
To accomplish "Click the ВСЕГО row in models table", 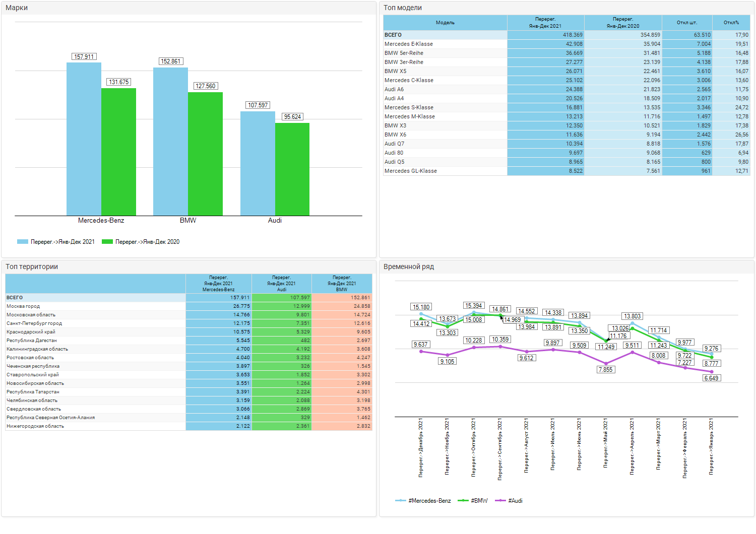I will (x=566, y=35).
